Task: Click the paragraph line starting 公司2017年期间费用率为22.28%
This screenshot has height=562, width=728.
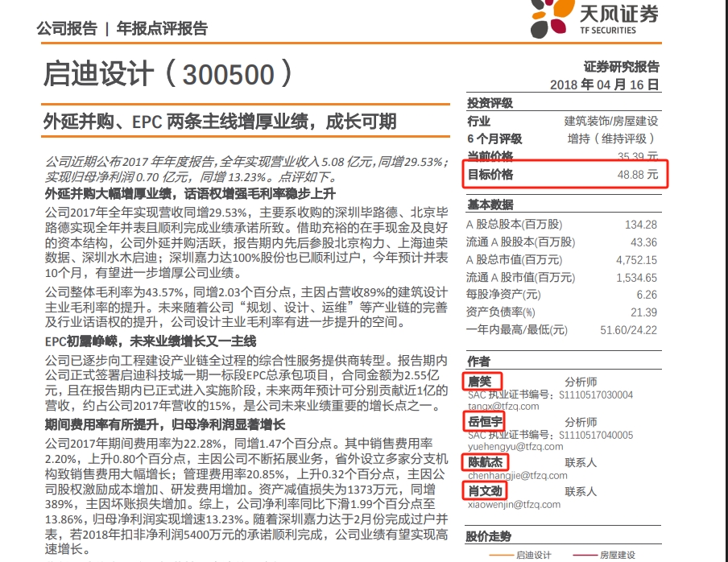Action: click(238, 444)
